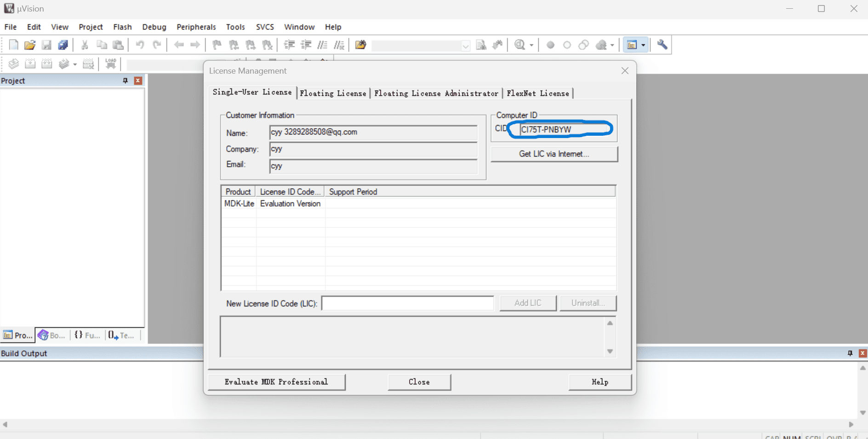868x439 pixels.
Task: Pin the Project panel
Action: (x=125, y=81)
